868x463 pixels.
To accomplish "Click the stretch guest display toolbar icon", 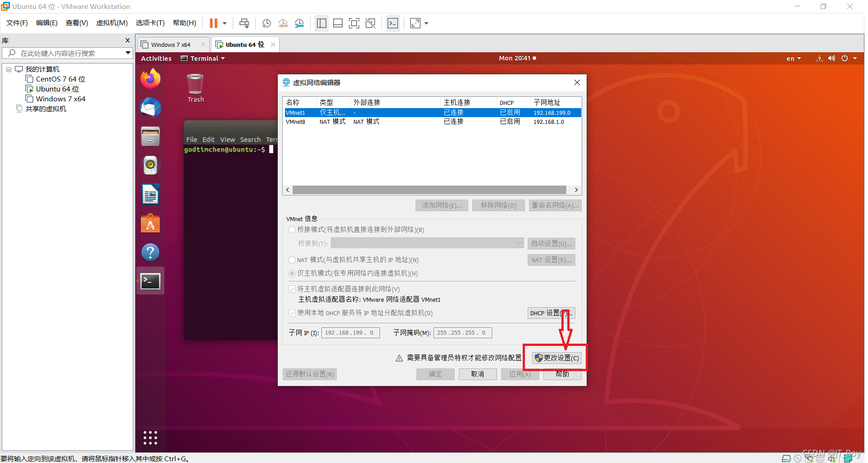I will coord(415,23).
